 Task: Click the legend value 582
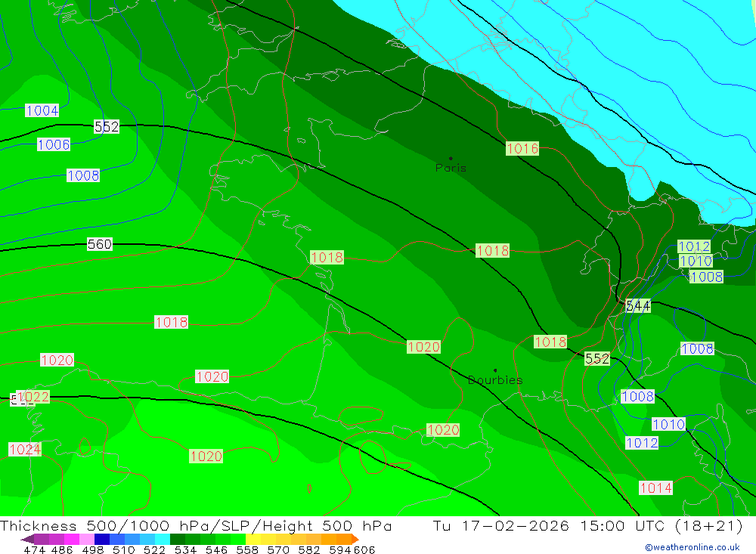coord(309,550)
